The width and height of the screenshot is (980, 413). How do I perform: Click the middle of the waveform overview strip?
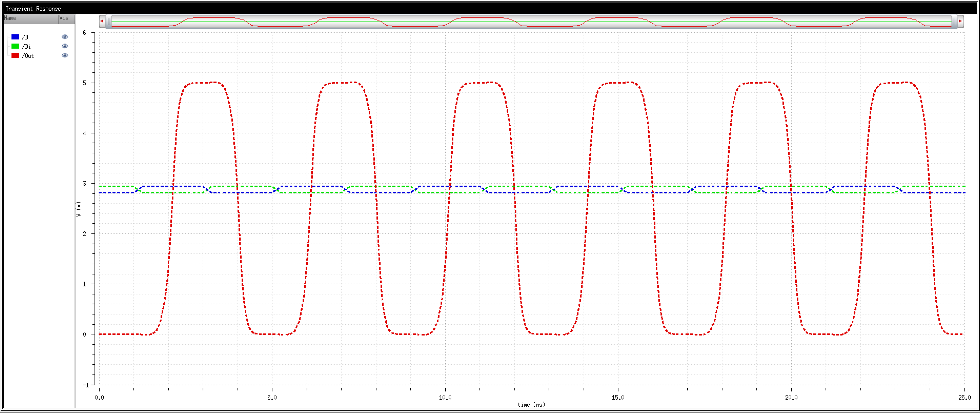point(531,22)
